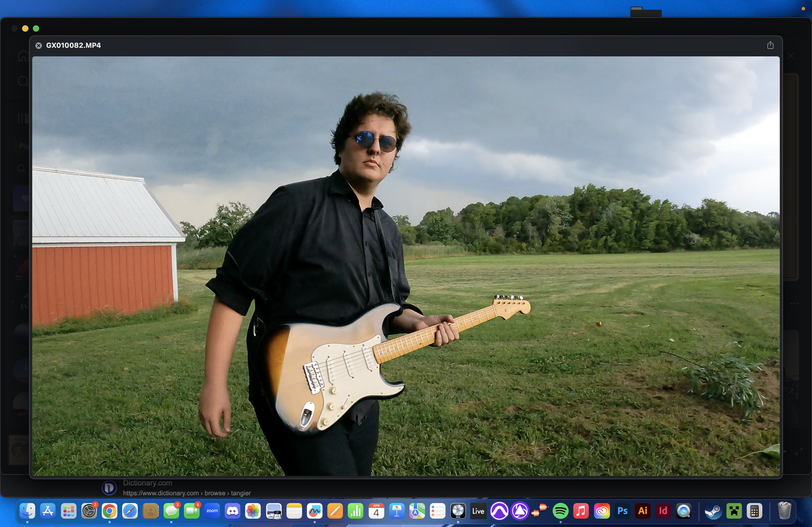Open Creative Cloud from the dock

tap(602, 511)
